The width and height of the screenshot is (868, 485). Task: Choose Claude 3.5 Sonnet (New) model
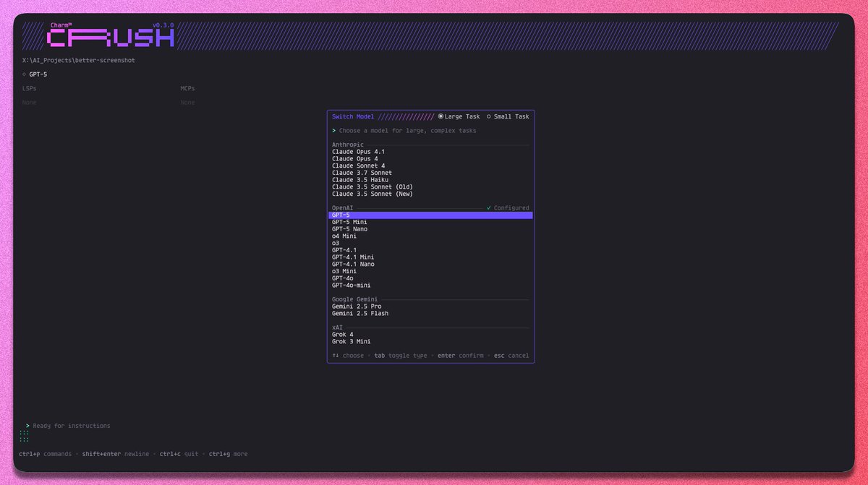pos(373,194)
